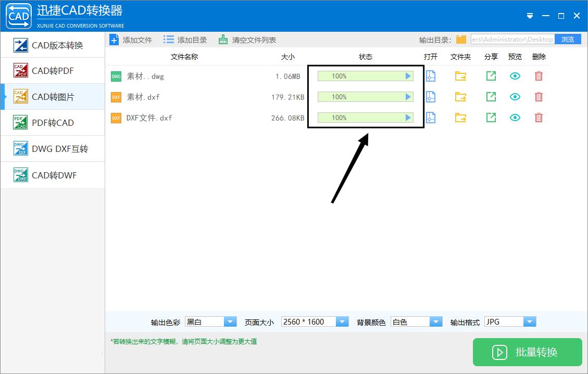Switch to the CAD转PDF tab
Viewport: 588px width, 374px height.
click(x=52, y=70)
